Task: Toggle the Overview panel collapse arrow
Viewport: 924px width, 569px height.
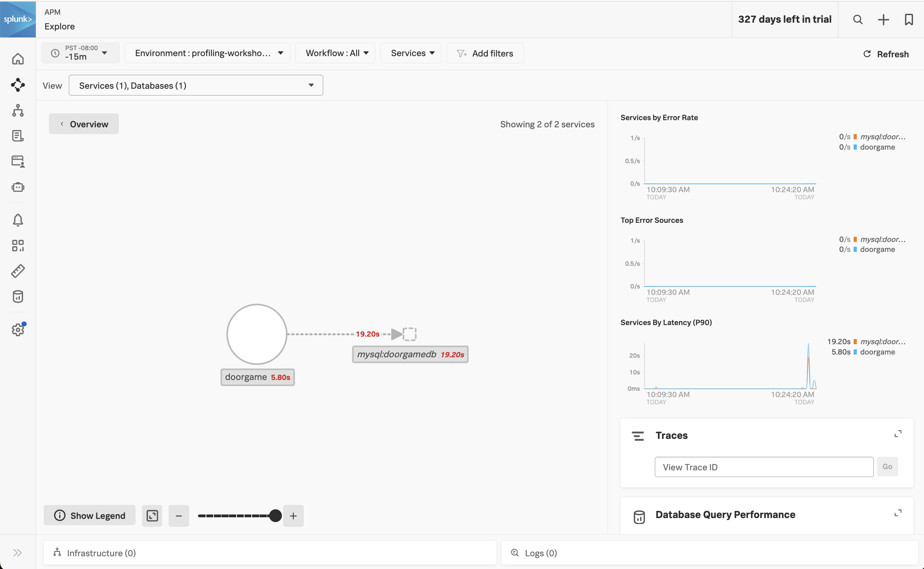Action: 62,124
